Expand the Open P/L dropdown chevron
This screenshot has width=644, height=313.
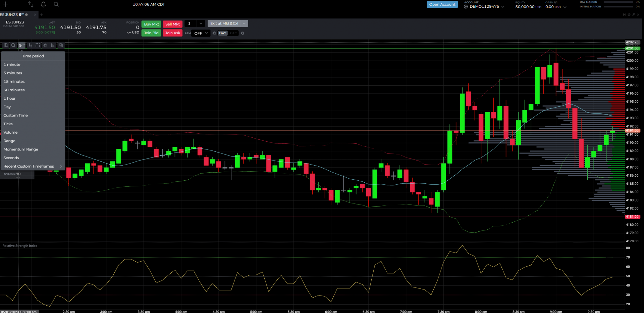point(565,7)
